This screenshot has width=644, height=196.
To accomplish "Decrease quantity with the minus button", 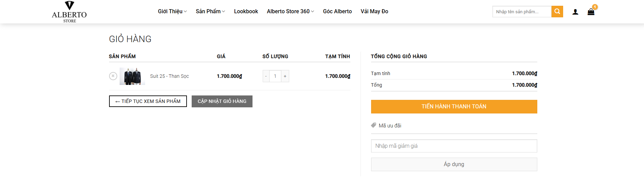I will coord(266,76).
